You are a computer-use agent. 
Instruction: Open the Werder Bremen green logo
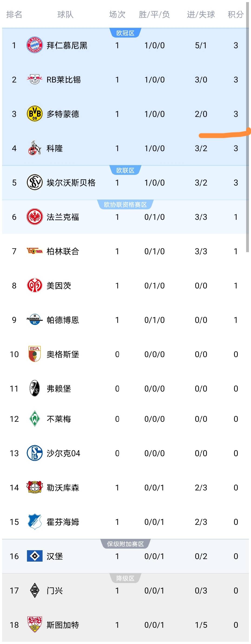pyautogui.click(x=34, y=418)
